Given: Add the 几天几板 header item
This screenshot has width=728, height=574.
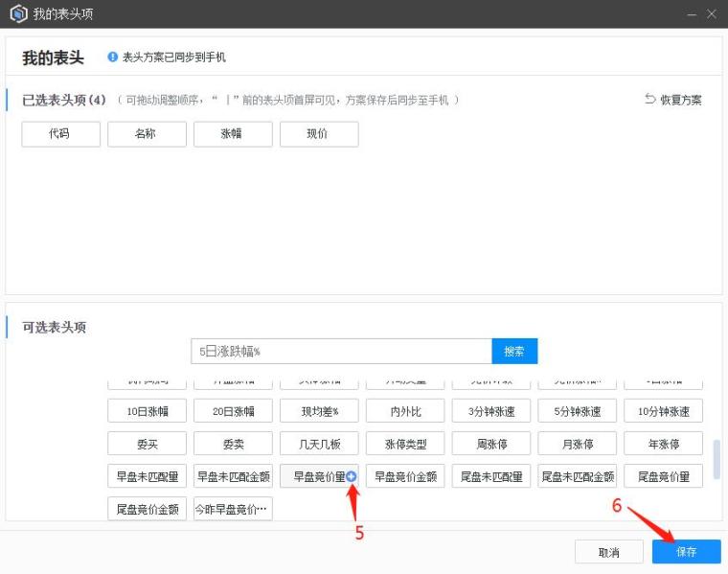Looking at the screenshot, I should point(319,444).
